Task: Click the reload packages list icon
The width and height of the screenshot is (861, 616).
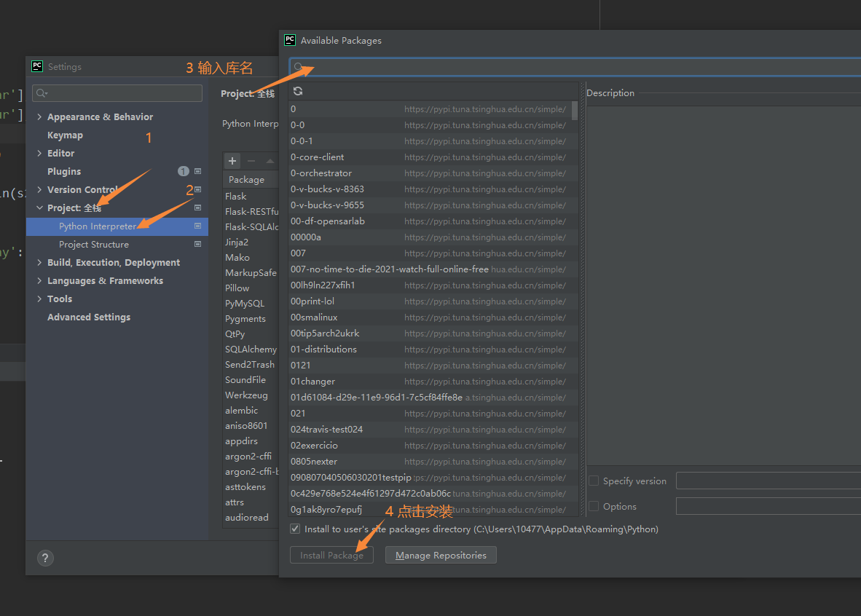Action: [298, 91]
